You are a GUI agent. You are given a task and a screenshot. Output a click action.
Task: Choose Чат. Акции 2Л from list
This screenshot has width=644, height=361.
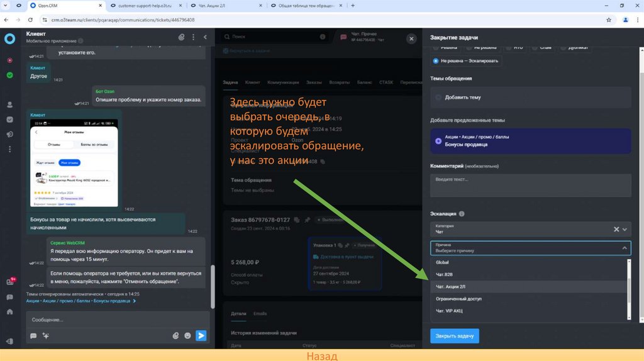coord(528,287)
